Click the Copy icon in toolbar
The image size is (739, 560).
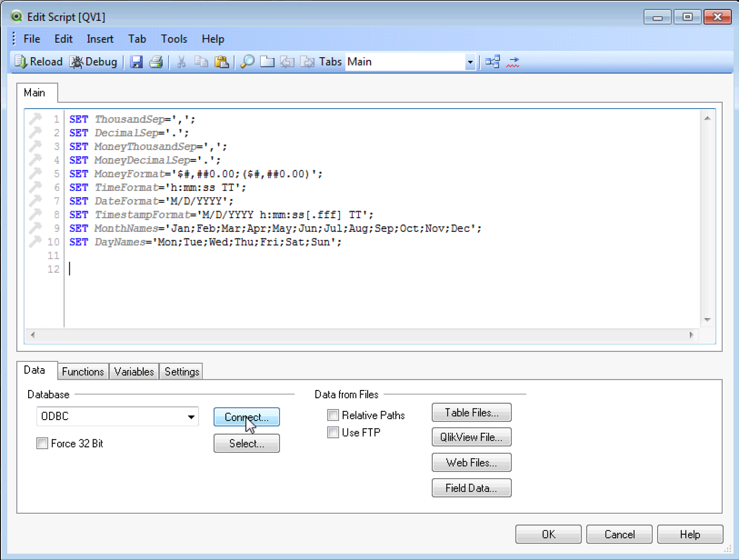tap(201, 62)
